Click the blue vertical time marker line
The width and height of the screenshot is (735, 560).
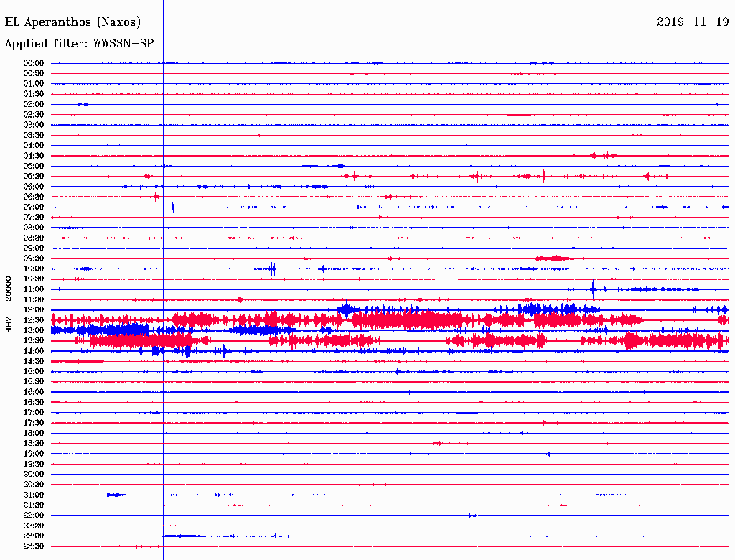click(x=163, y=280)
